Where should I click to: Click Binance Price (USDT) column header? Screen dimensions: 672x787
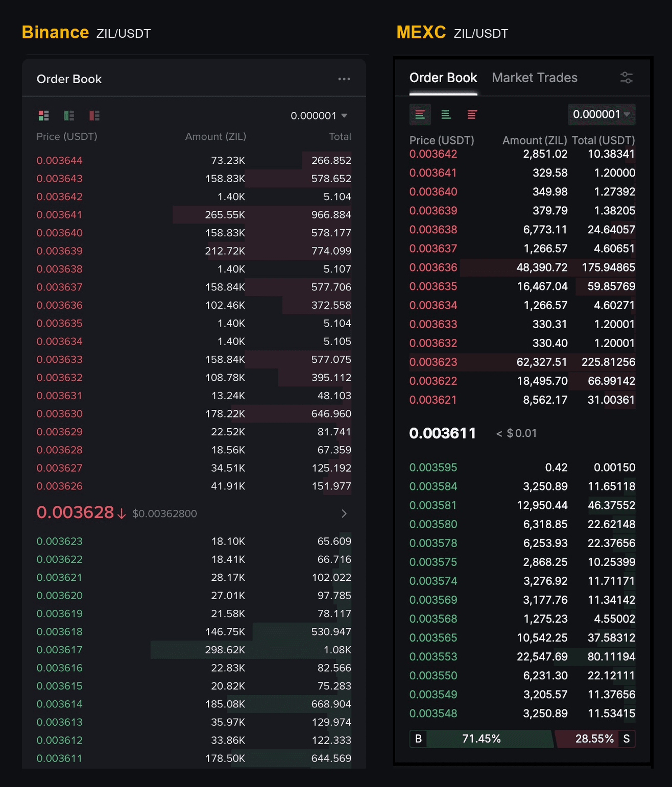tap(67, 137)
